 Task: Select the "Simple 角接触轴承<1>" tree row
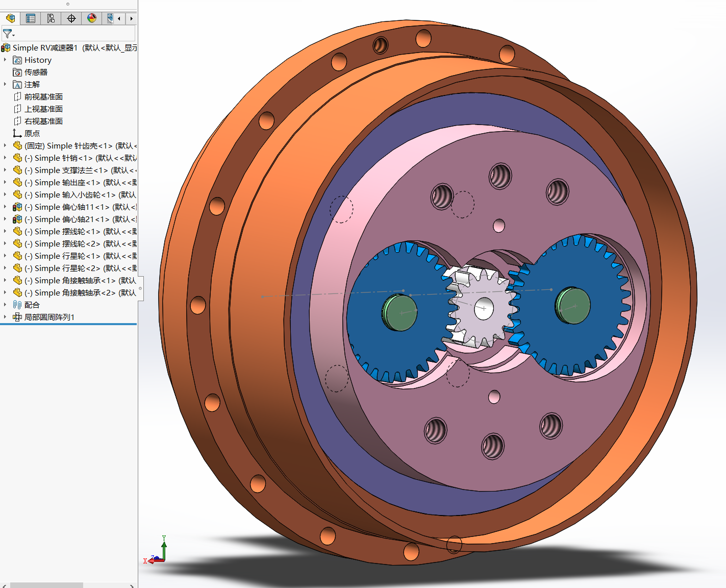pos(69,280)
